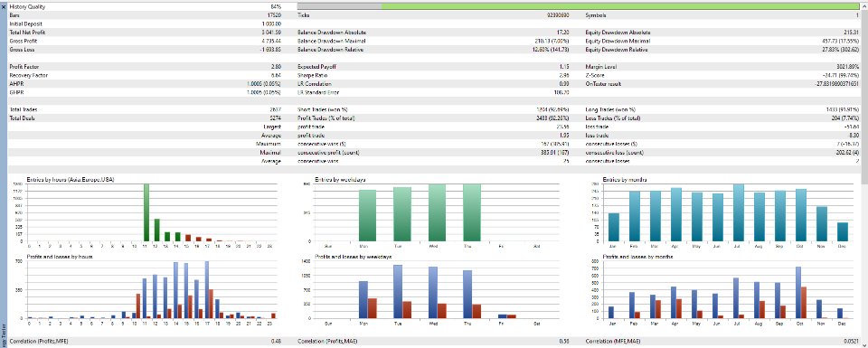Select the Bars value 17520
868x348 pixels.
[275, 15]
